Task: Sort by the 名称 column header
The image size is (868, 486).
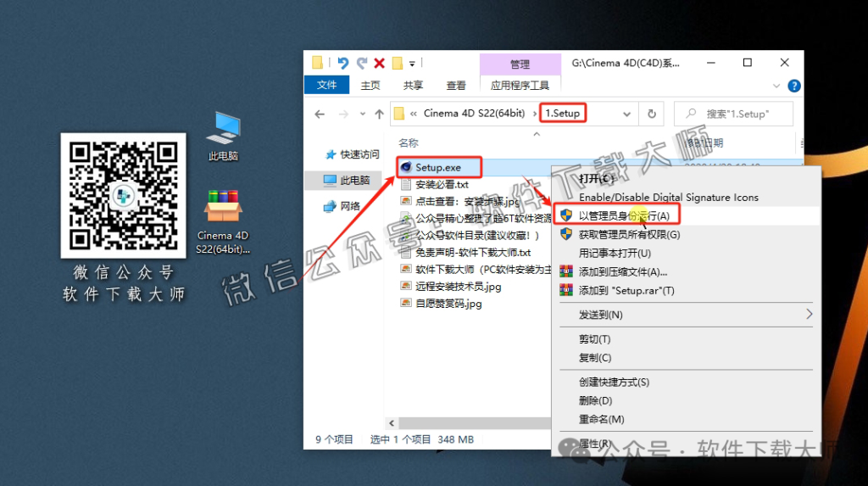Action: point(409,143)
